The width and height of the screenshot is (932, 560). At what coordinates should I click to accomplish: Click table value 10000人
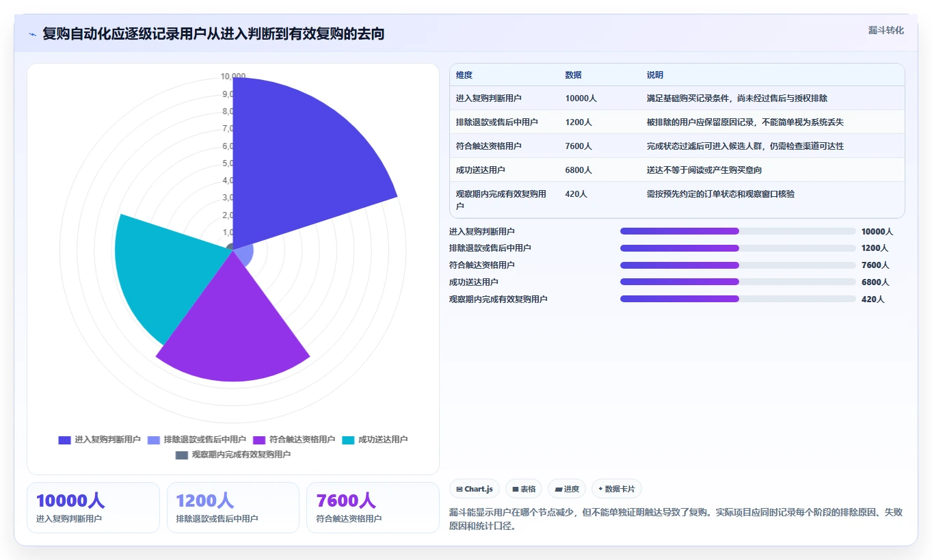(581, 98)
